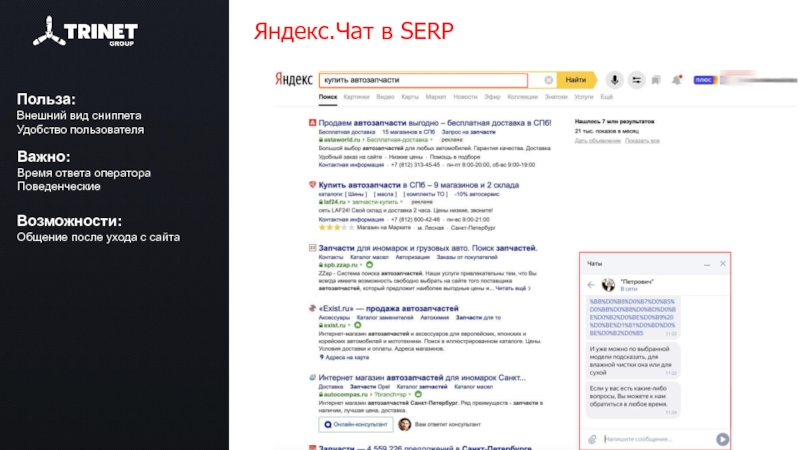Activate voice search microphone icon
The width and height of the screenshot is (800, 450).
615,80
